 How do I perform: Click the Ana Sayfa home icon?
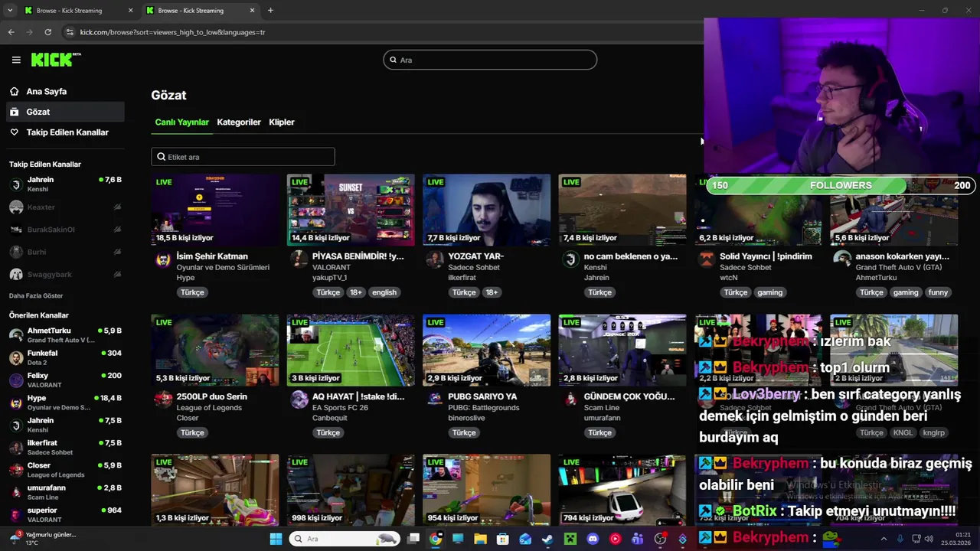click(14, 91)
